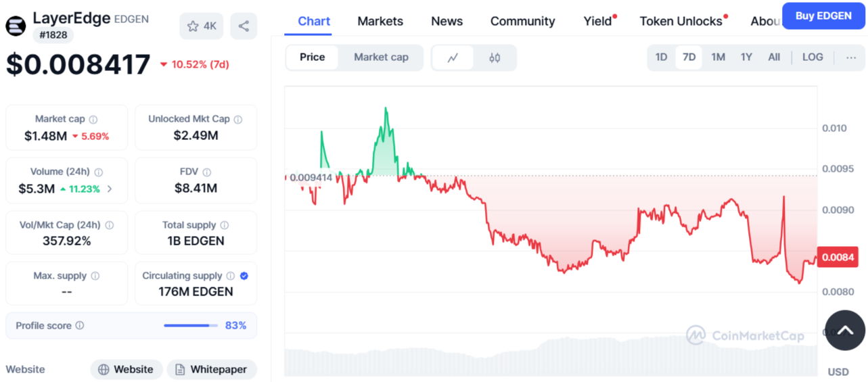Click the scroll-to-top arrow button
The image size is (868, 382).
(845, 330)
